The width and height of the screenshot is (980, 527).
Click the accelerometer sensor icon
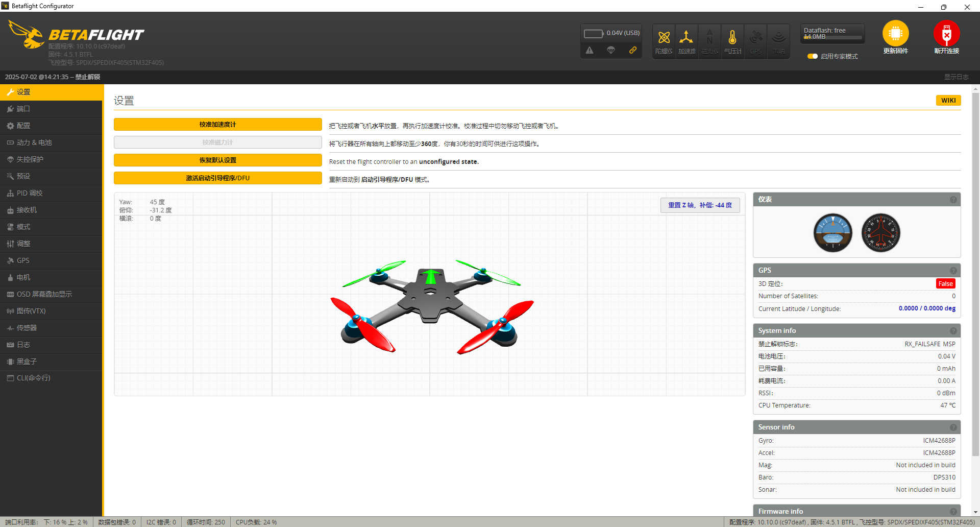687,38
